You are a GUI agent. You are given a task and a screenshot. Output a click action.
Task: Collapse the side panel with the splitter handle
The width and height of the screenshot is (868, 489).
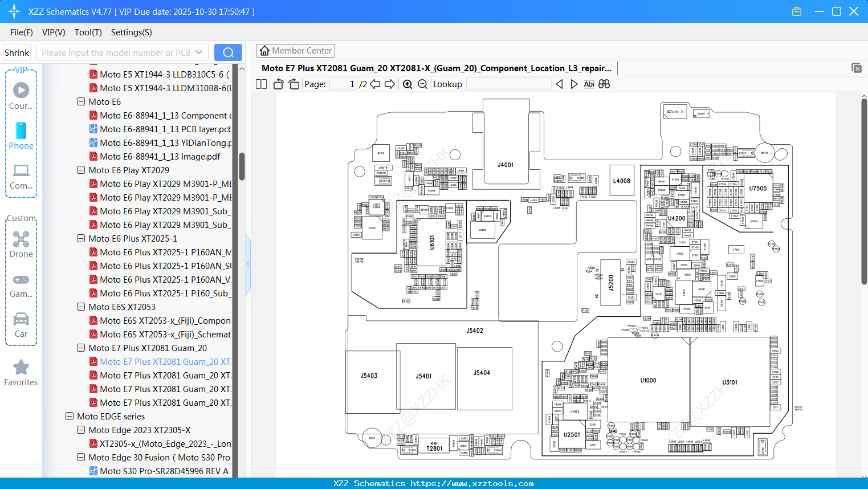(248, 264)
